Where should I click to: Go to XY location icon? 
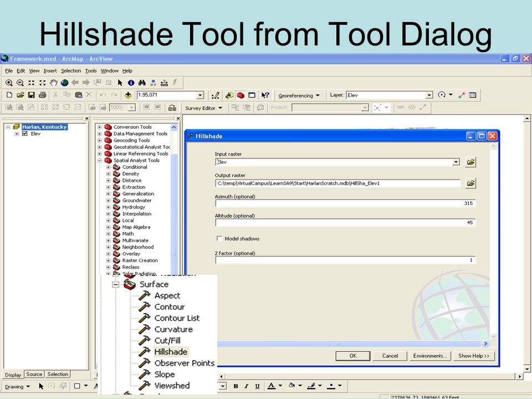click(x=153, y=83)
